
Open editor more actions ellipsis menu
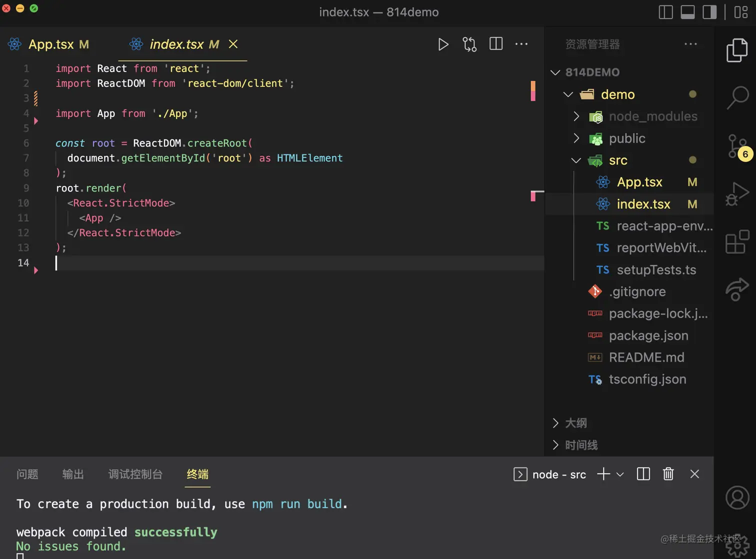[x=521, y=44]
